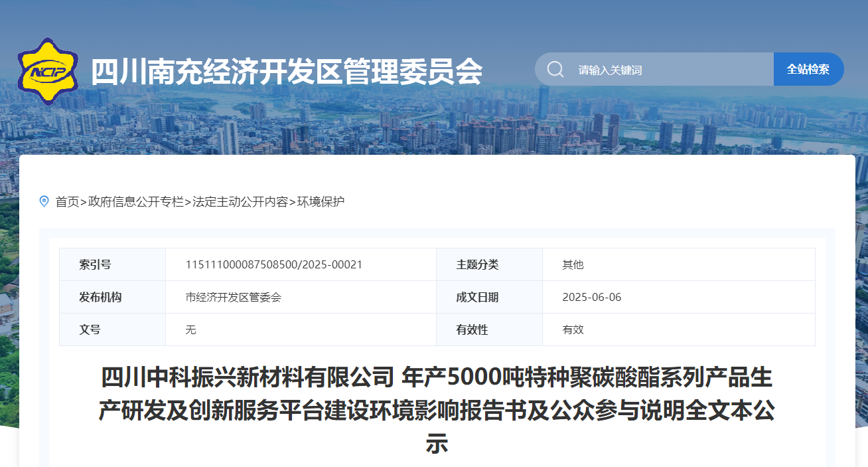Click the 市经济开发区管委会 value
This screenshot has width=868, height=467.
[234, 297]
